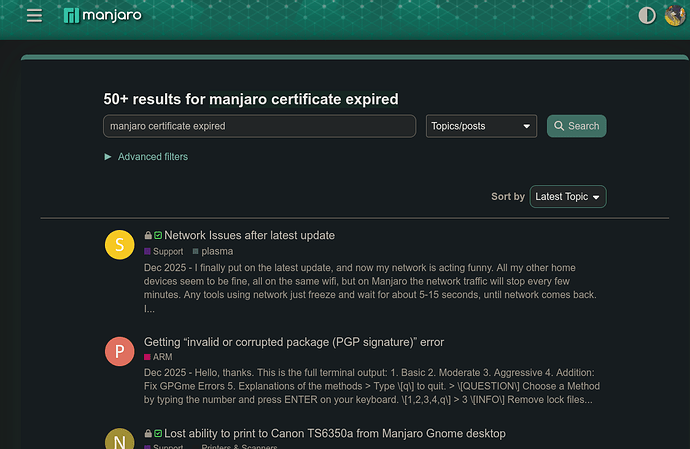The height and width of the screenshot is (449, 690).
Task: Toggle the dark/light theme icon
Action: 647,16
